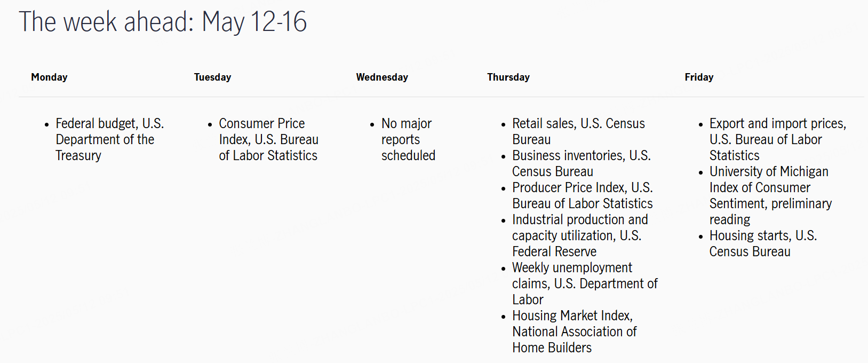Screen dimensions: 868x363
Task: Click the Wednesday column header
Action: 382,77
